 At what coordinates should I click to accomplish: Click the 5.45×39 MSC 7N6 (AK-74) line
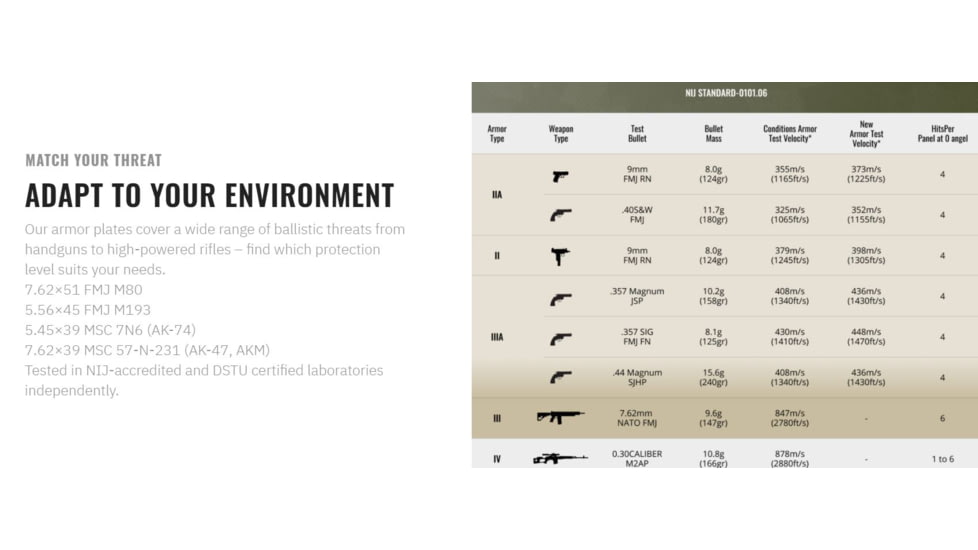110,330
